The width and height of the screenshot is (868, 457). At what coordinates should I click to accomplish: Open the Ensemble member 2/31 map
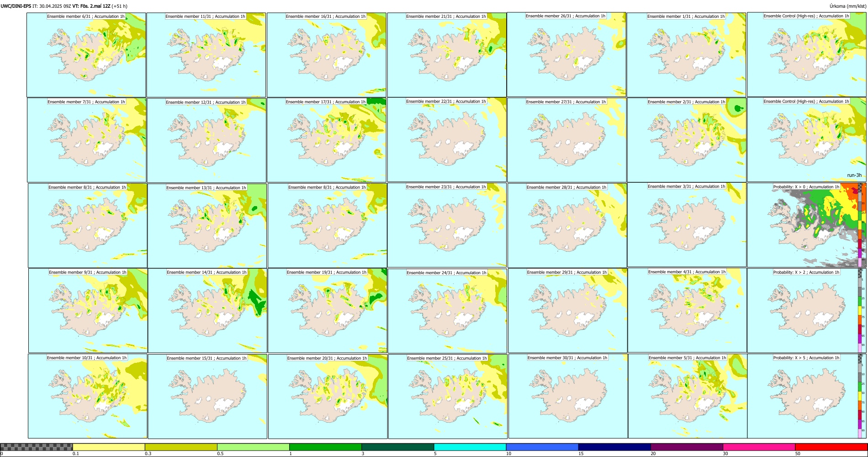687,140
